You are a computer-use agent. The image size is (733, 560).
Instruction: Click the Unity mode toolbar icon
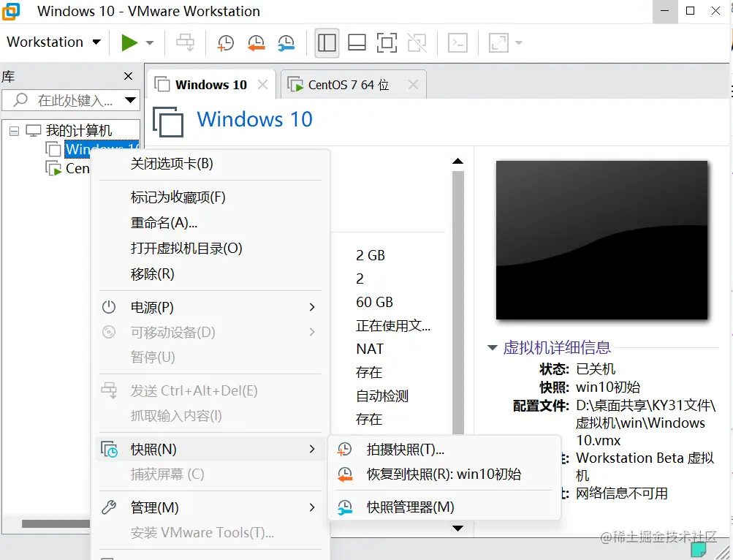coord(417,42)
